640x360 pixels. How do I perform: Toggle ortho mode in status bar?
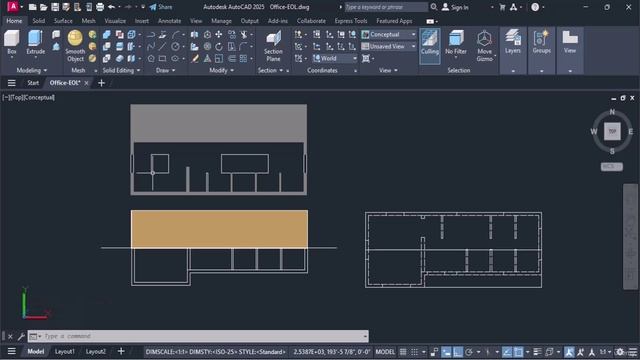[x=458, y=352]
